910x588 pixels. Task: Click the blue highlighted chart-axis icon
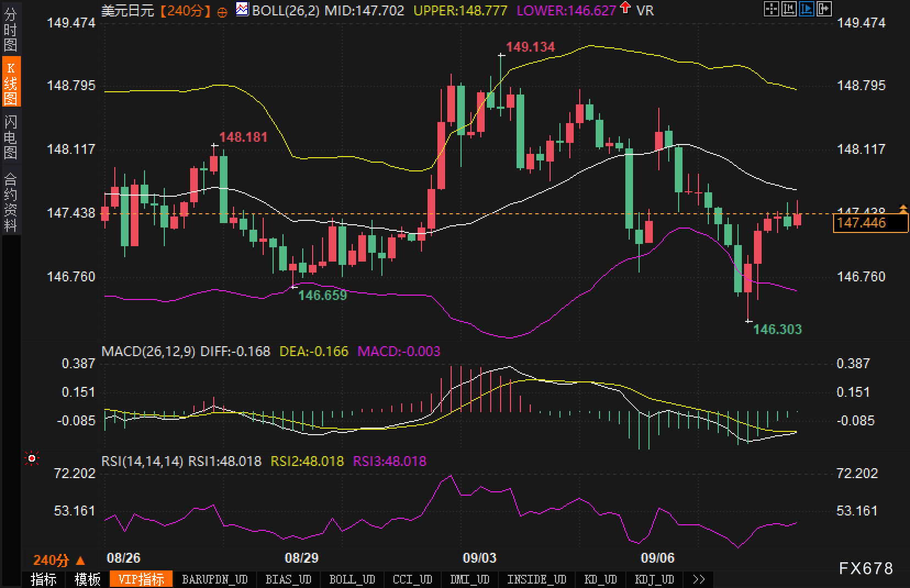click(806, 9)
